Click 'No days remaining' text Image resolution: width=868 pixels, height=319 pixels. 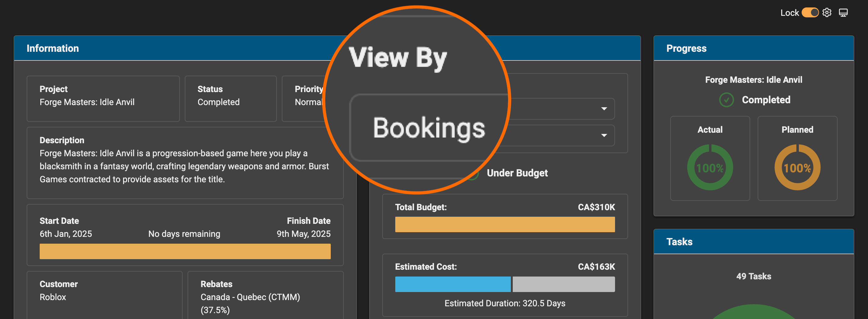pos(184,234)
